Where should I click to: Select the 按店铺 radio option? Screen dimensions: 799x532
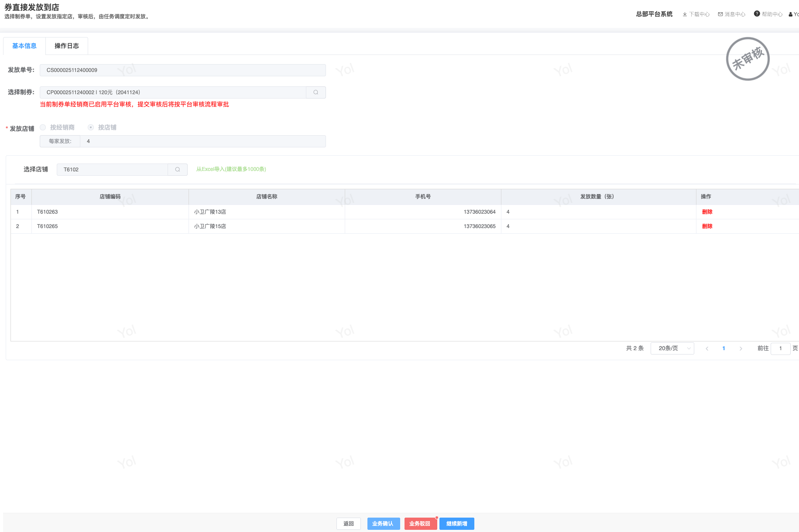click(x=91, y=127)
